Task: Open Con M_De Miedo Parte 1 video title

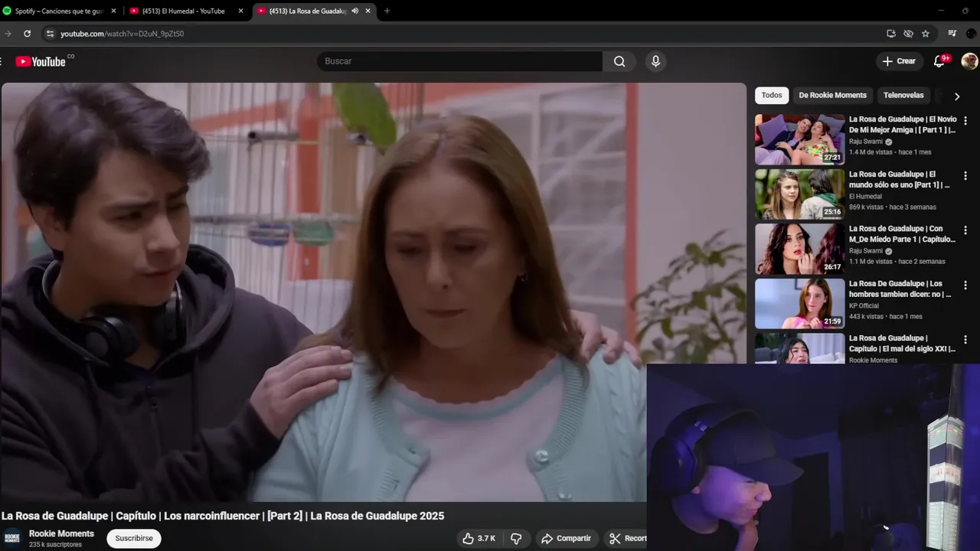Action: tap(902, 234)
